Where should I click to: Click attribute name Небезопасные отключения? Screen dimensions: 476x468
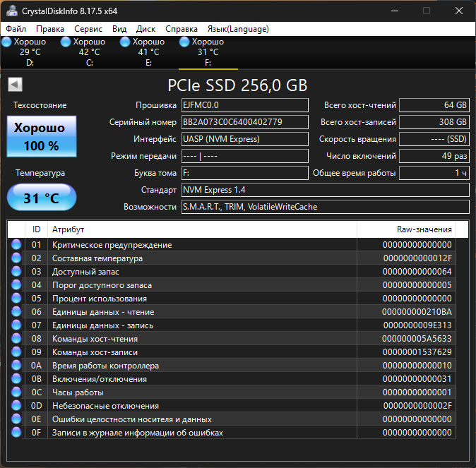pyautogui.click(x=105, y=406)
